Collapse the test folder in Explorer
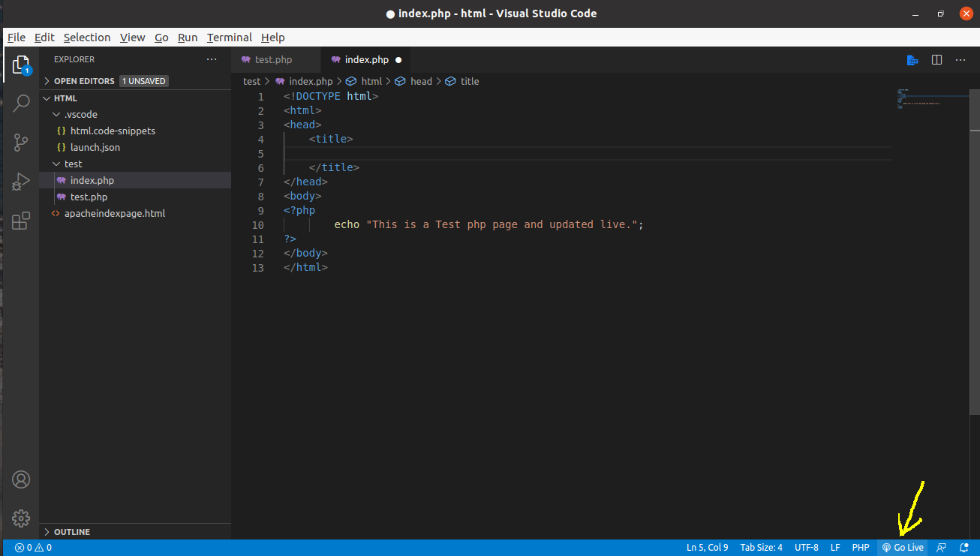 point(73,164)
